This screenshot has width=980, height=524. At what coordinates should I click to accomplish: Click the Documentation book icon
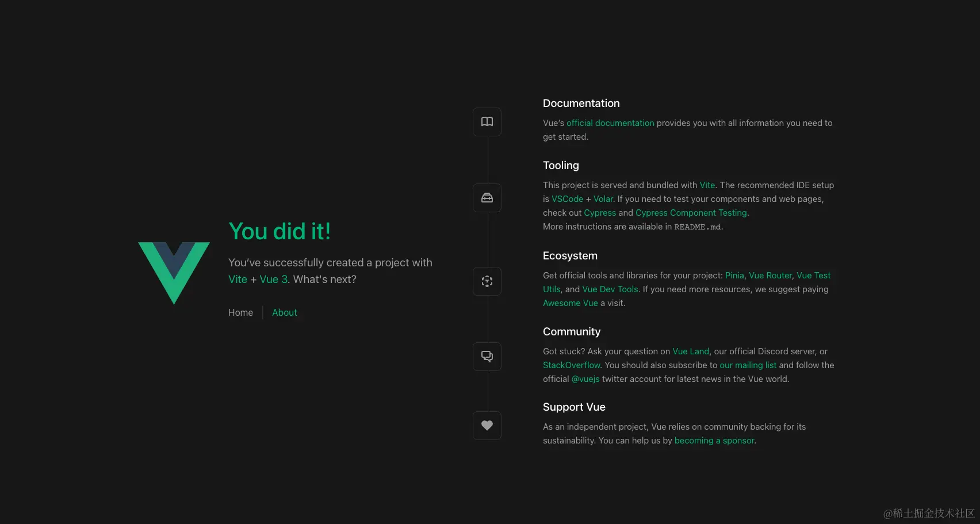(x=487, y=122)
